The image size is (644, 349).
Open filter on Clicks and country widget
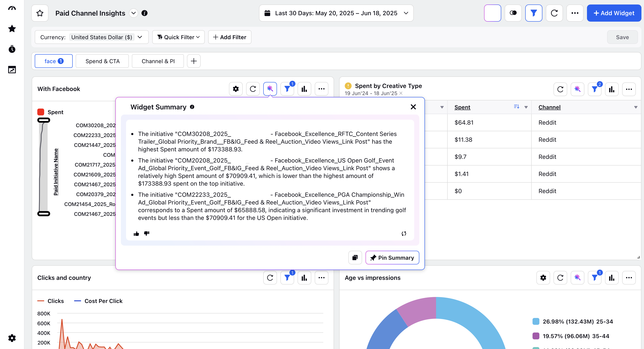tap(287, 278)
